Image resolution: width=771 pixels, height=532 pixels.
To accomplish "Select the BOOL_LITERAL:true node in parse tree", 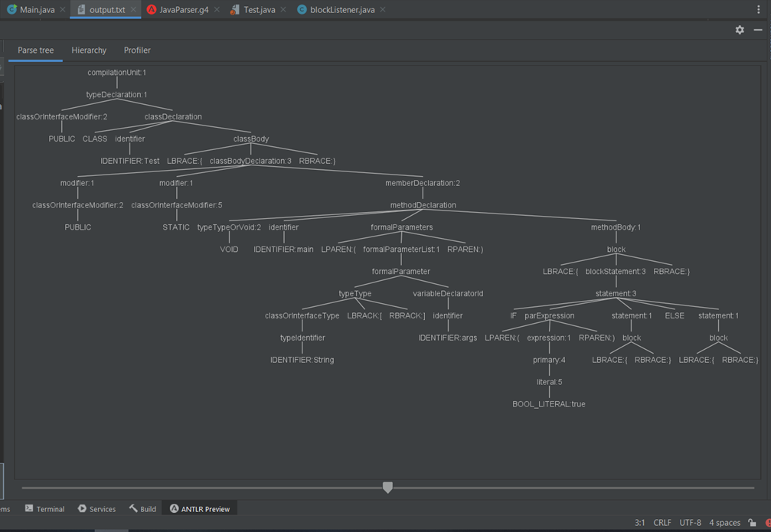I will 549,403.
